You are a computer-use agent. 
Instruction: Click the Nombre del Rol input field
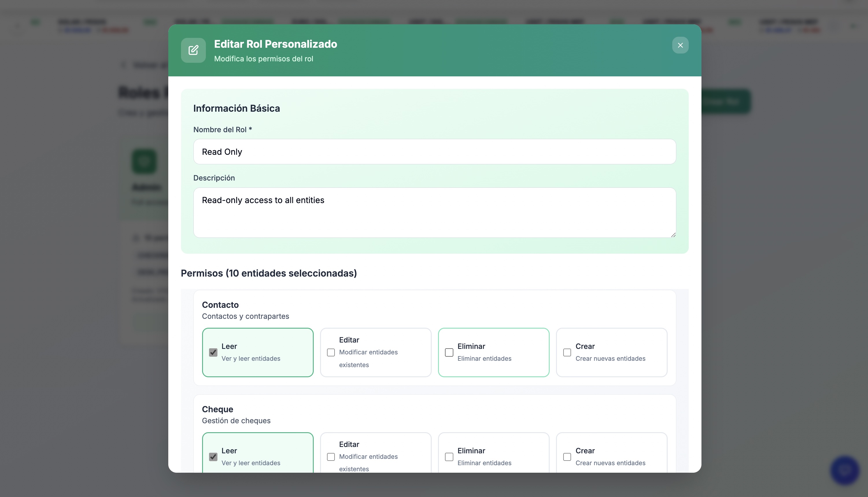[x=434, y=152]
